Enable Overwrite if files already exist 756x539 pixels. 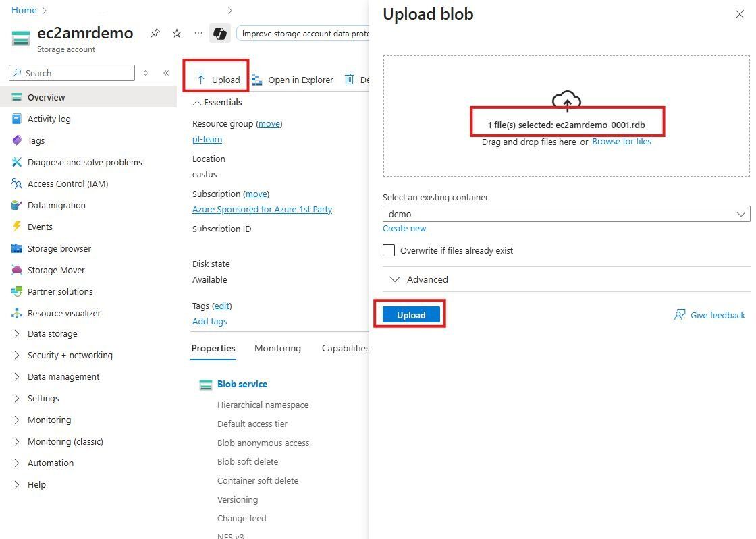[389, 250]
